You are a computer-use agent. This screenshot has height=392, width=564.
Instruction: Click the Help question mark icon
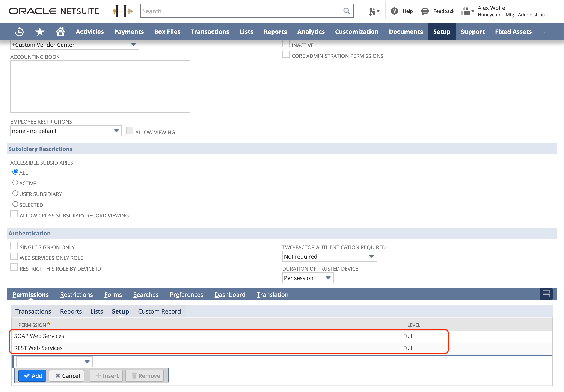pos(394,11)
